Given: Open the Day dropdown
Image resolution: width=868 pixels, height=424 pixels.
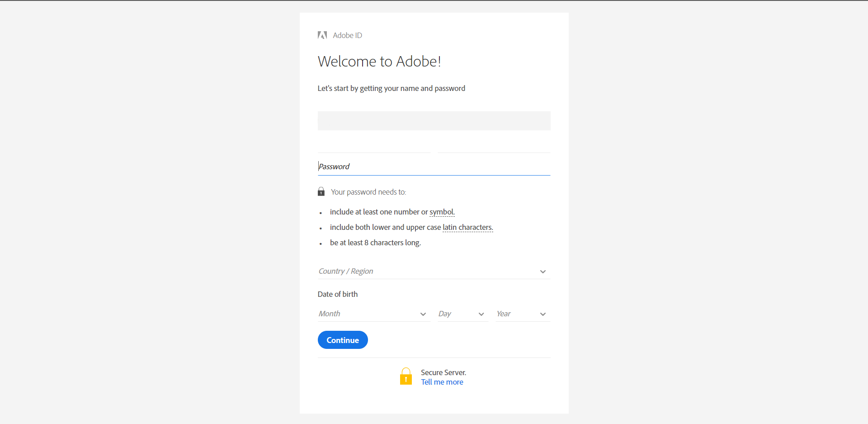Looking at the screenshot, I should [462, 314].
